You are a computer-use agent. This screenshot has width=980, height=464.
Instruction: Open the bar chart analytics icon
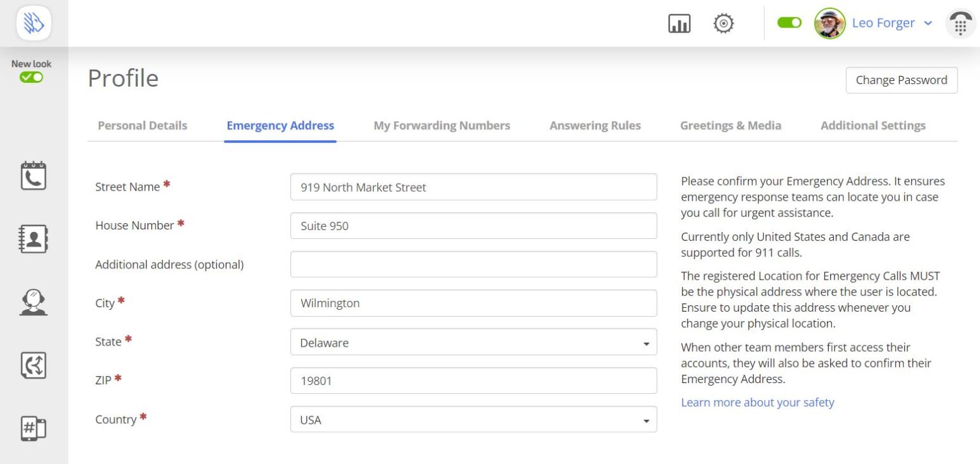679,24
